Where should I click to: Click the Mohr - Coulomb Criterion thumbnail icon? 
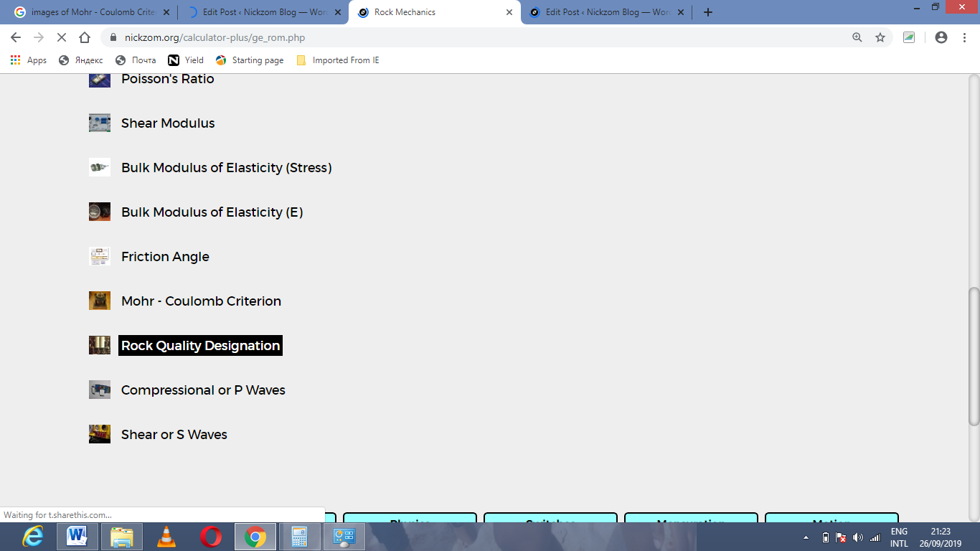100,301
